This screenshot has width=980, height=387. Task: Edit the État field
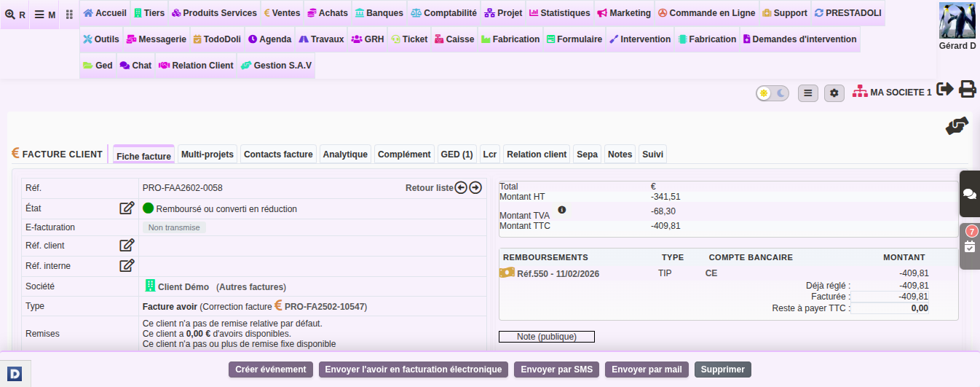(x=127, y=208)
